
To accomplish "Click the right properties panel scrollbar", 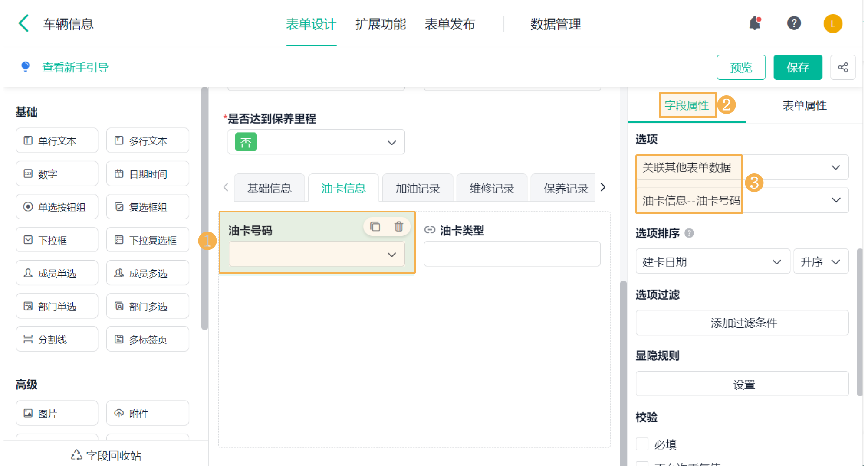I will pyautogui.click(x=860, y=322).
